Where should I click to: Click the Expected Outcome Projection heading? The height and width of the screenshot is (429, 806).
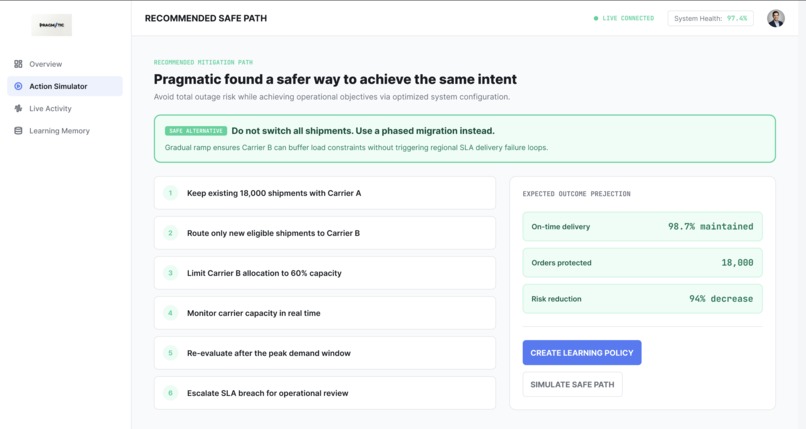(x=576, y=194)
